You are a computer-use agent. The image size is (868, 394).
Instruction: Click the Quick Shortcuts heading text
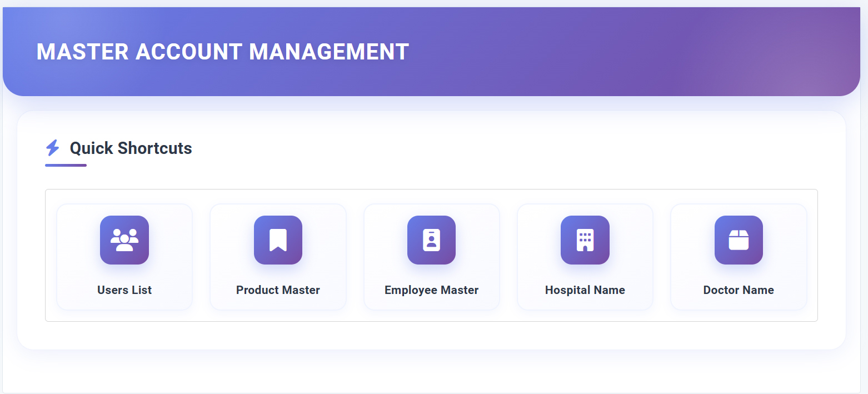[x=131, y=148]
